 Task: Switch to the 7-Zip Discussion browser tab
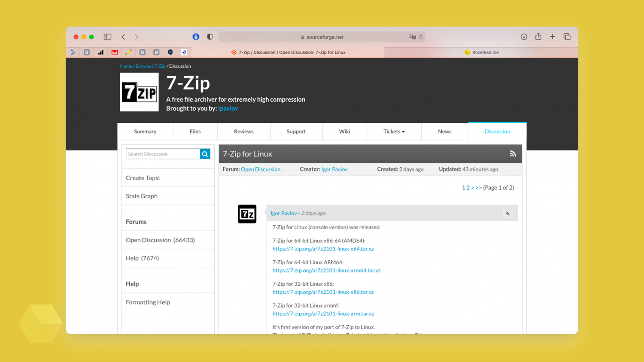tap(288, 52)
